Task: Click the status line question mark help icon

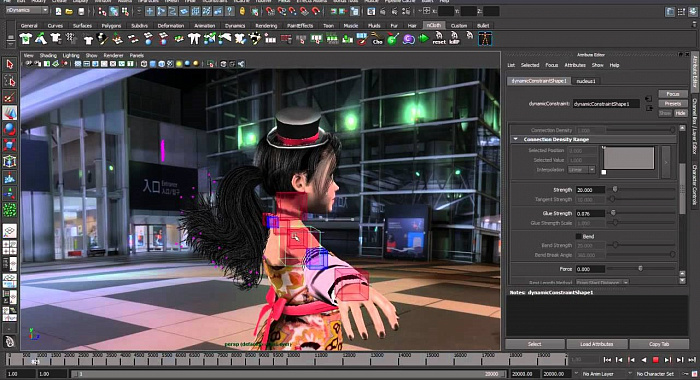Action: 229,11
